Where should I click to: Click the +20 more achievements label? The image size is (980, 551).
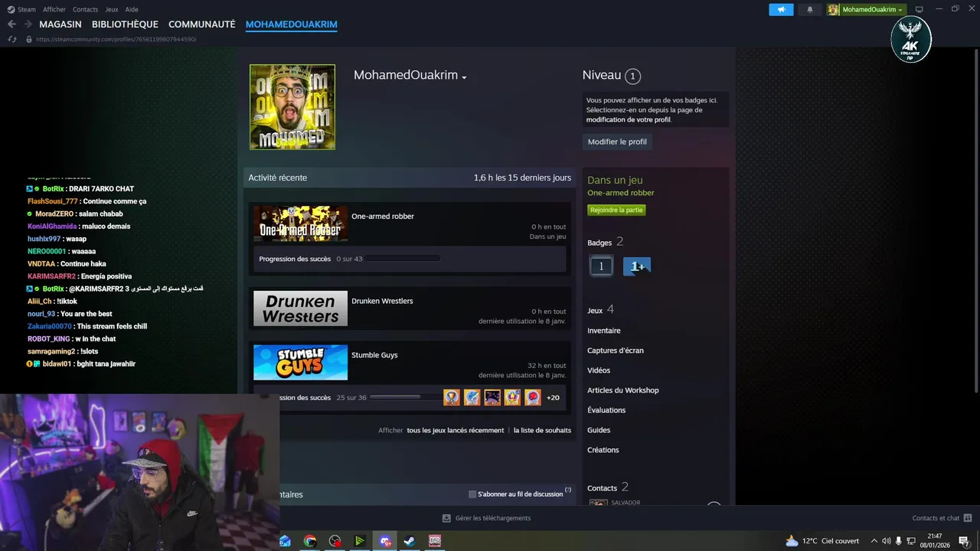553,398
